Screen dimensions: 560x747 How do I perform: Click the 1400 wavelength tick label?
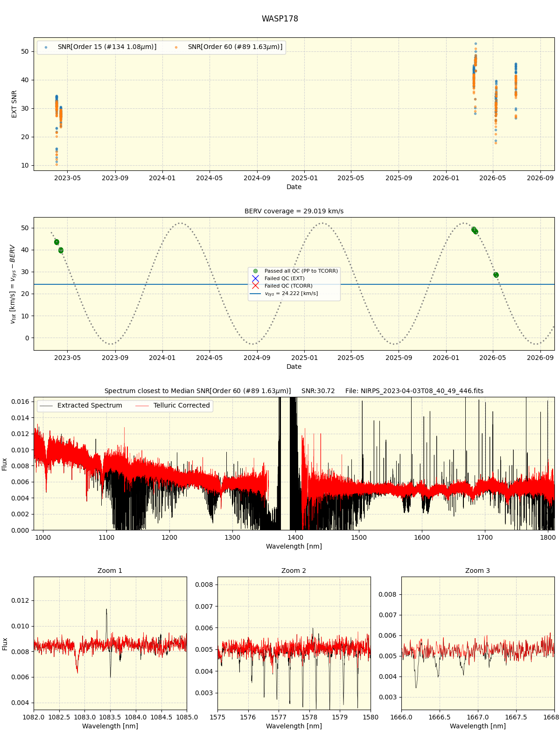pos(295,537)
